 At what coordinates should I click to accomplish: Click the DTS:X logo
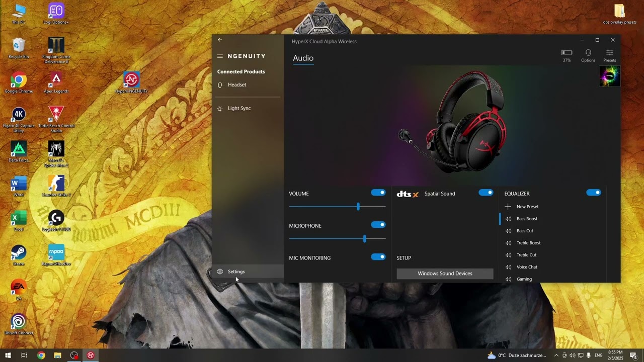click(x=408, y=194)
